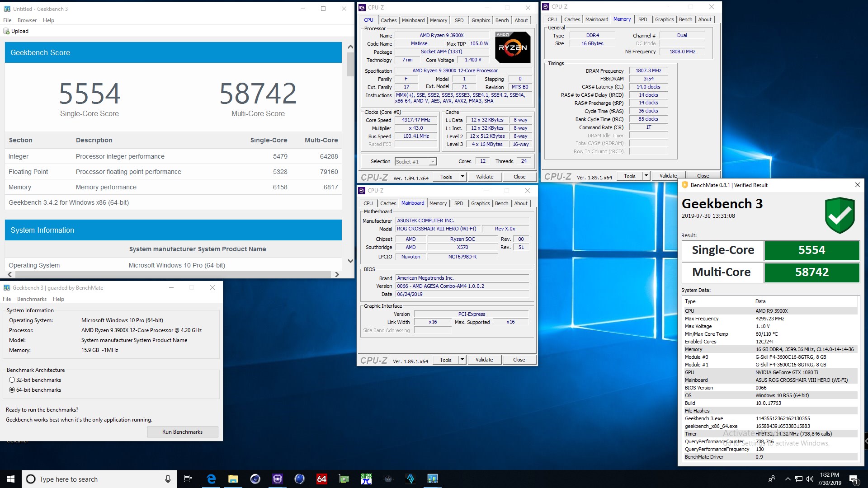This screenshot has width=868, height=488.
Task: Expand Tools dropdown in CPU-Z Mainboard window
Action: (462, 360)
